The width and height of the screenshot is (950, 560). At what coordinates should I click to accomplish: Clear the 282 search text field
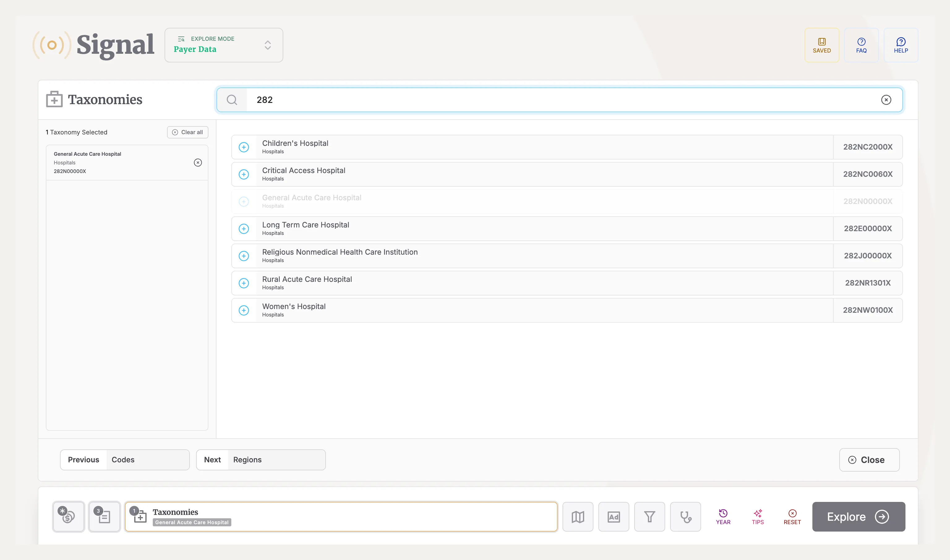pos(886,100)
